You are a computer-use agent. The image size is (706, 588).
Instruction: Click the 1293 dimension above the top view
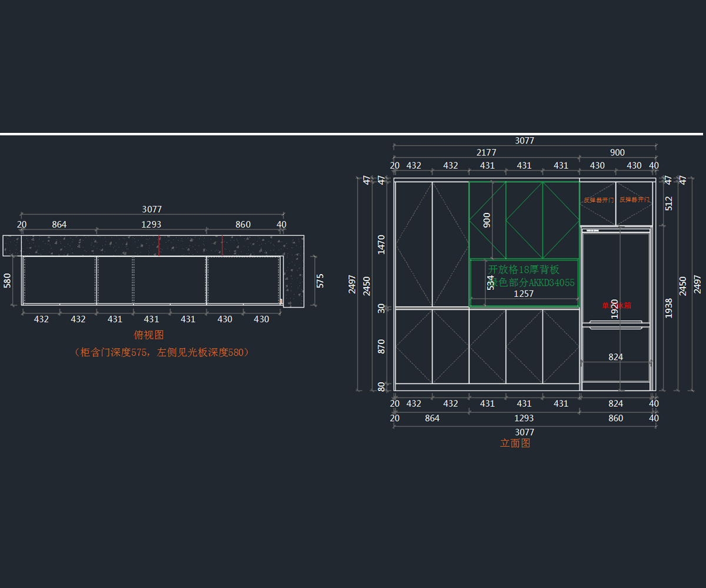point(151,224)
